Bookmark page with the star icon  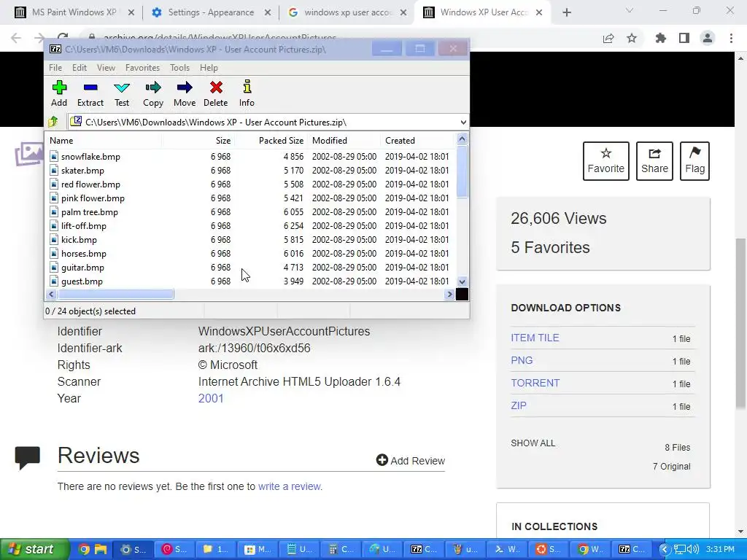pyautogui.click(x=632, y=38)
